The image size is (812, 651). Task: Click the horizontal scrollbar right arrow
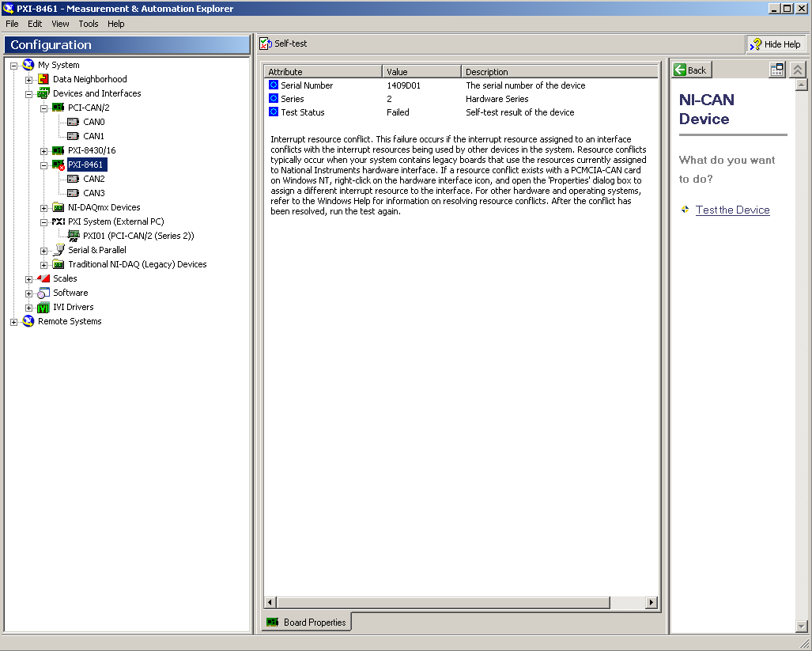pos(651,603)
